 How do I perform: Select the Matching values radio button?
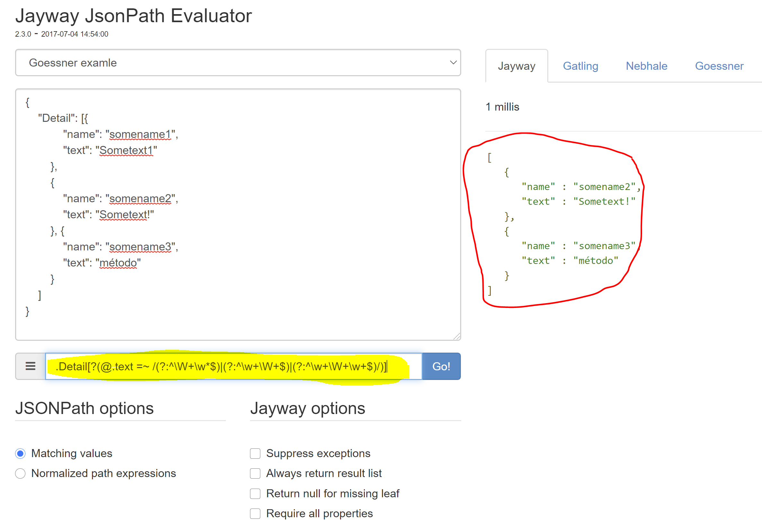[x=20, y=453]
